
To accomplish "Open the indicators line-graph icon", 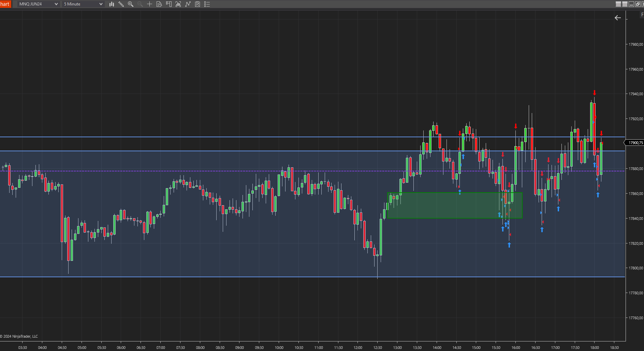I will (188, 4).
